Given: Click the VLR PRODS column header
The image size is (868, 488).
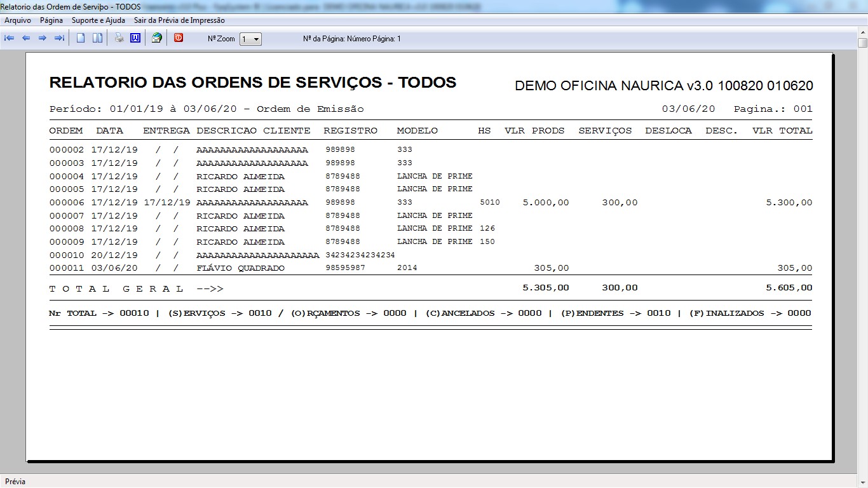Looking at the screenshot, I should coord(534,130).
